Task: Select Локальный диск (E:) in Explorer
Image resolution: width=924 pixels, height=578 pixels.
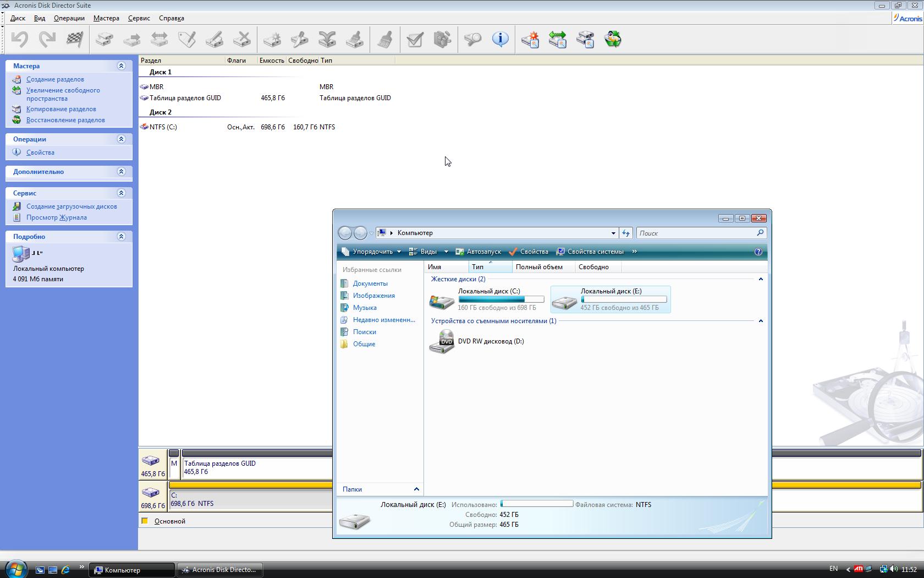Action: click(x=610, y=299)
